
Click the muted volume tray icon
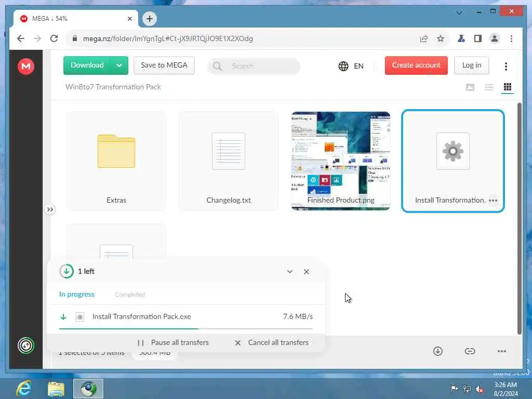pyautogui.click(x=480, y=389)
